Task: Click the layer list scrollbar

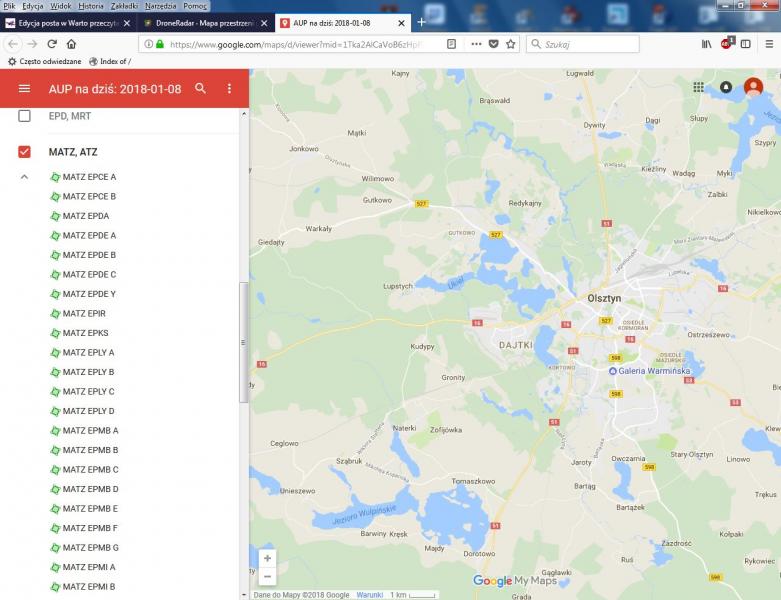Action: pyautogui.click(x=242, y=340)
